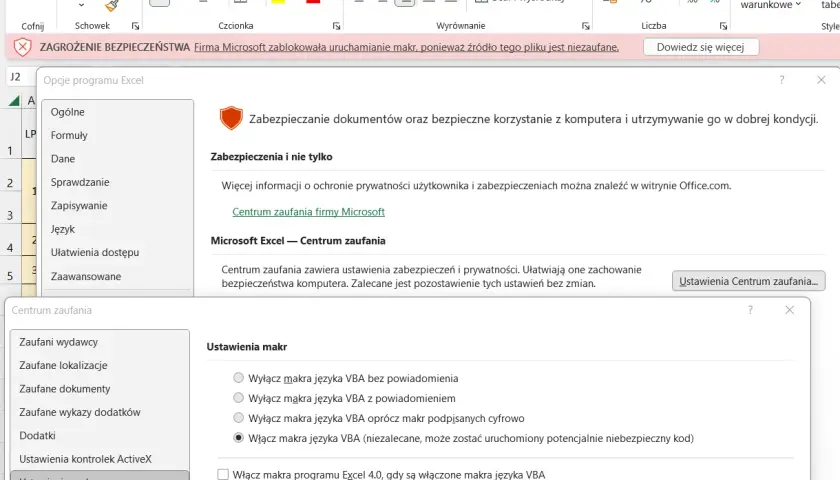Switch to Zaufani wydawcy section
Image resolution: width=840 pixels, height=480 pixels.
coord(100,342)
